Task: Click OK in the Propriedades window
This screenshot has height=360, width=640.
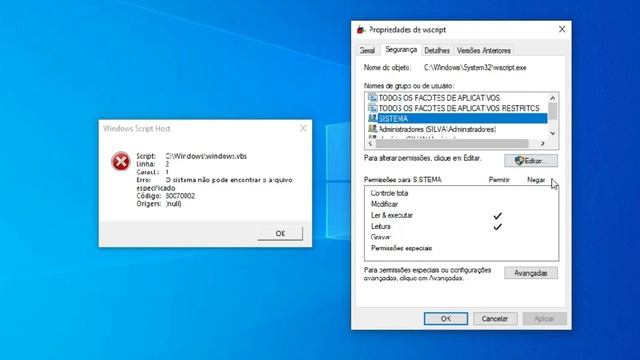Action: [x=446, y=319]
